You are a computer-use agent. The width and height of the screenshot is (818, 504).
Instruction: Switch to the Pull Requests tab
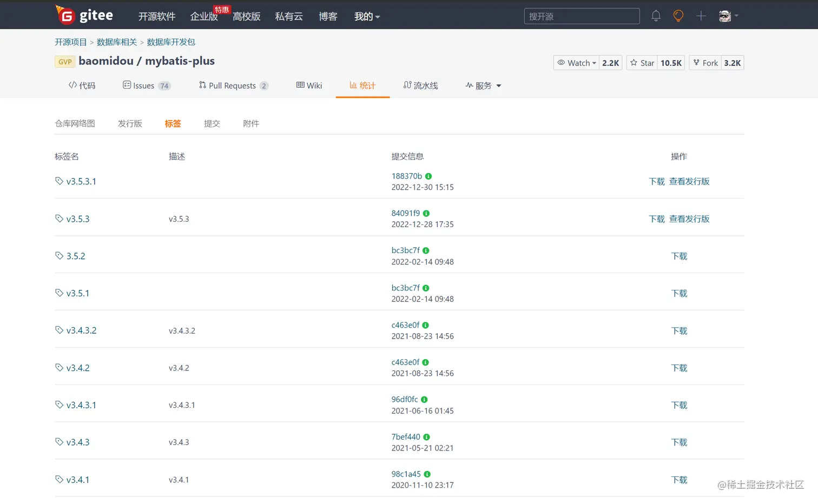coord(233,85)
